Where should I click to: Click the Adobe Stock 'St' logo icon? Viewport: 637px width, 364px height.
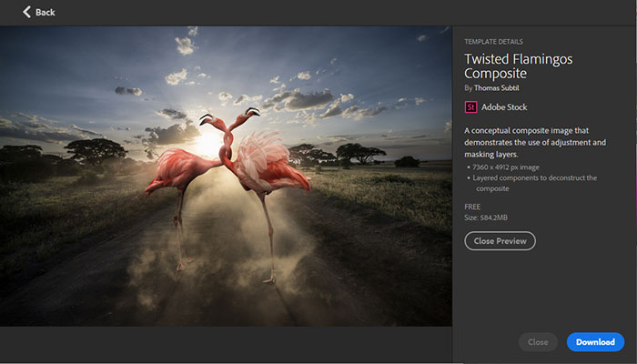[x=470, y=106]
